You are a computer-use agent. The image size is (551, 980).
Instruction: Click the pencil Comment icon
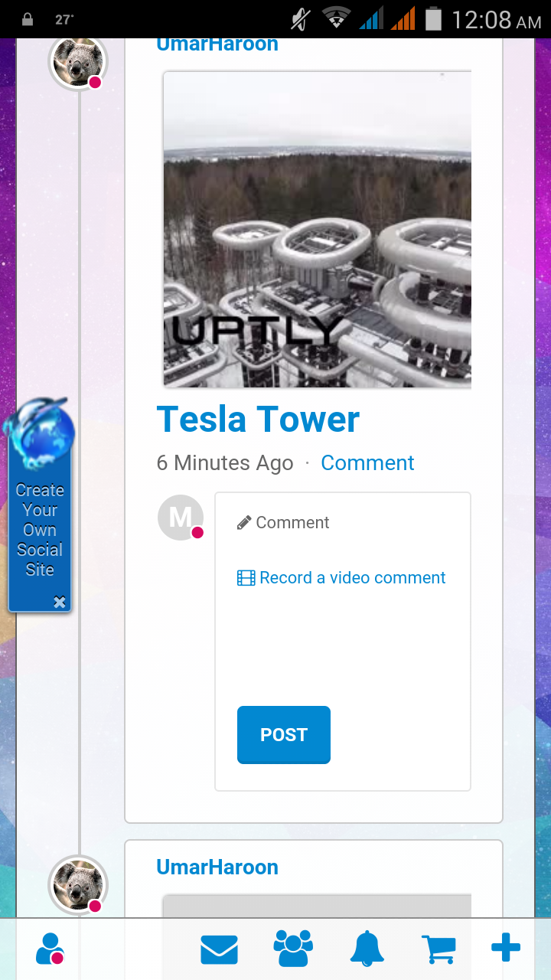coord(244,523)
